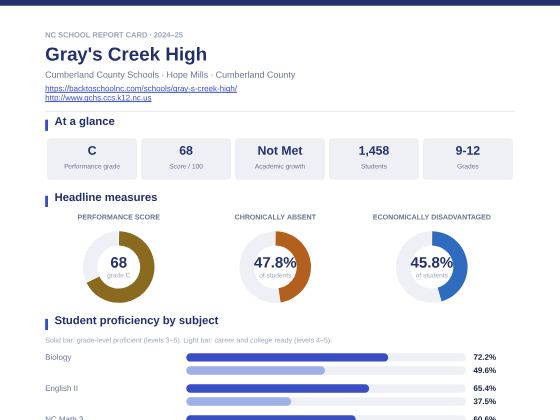The width and height of the screenshot is (560, 420).
Task: Click the Biology subject label
Action: [58, 357]
